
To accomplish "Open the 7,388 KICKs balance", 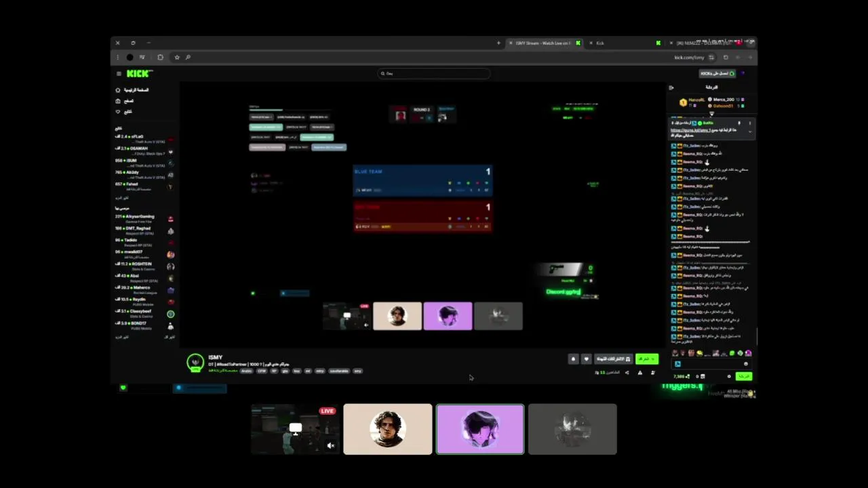I will [682, 376].
